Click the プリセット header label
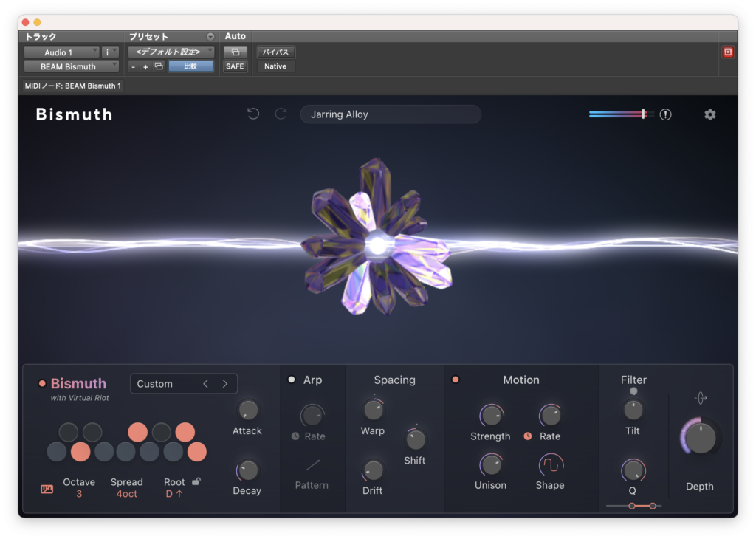Viewport: 756px width, 539px height. tap(148, 37)
